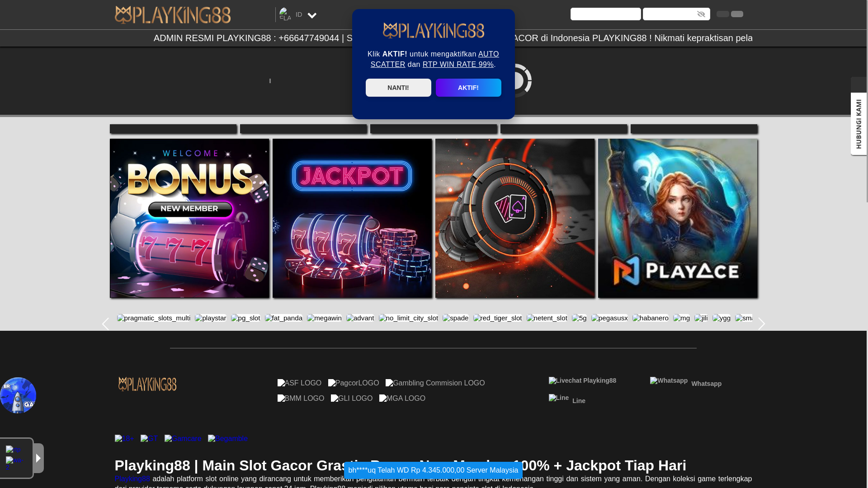
Task: Open the Welcome Bonus New Member banner
Action: click(x=189, y=218)
